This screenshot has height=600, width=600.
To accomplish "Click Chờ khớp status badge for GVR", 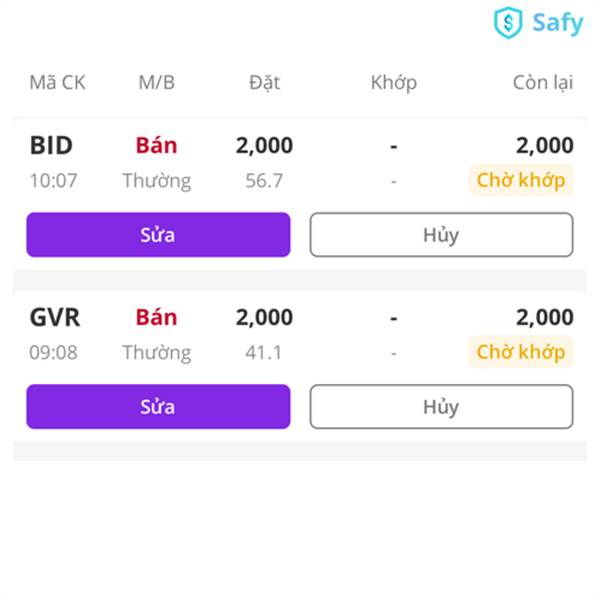I will pyautogui.click(x=521, y=352).
